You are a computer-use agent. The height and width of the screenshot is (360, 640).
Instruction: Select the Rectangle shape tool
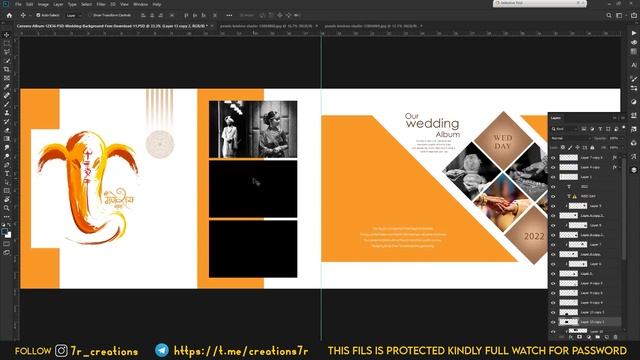coord(7,191)
